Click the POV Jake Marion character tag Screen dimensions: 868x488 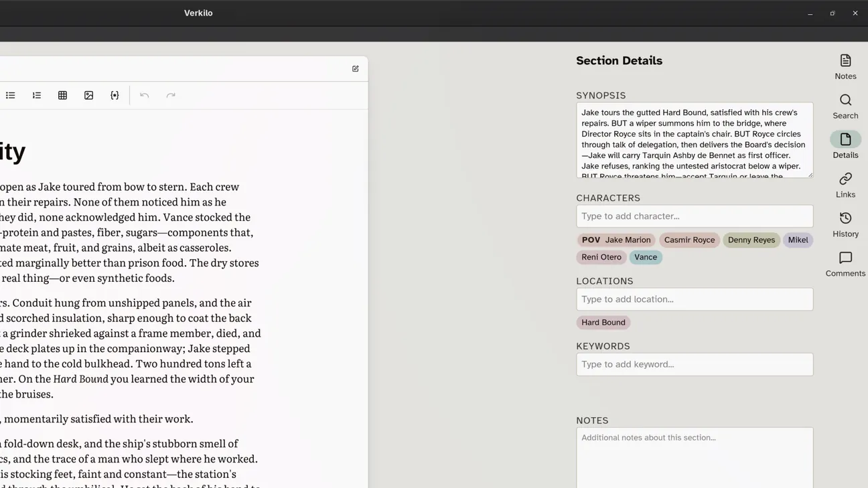616,240
